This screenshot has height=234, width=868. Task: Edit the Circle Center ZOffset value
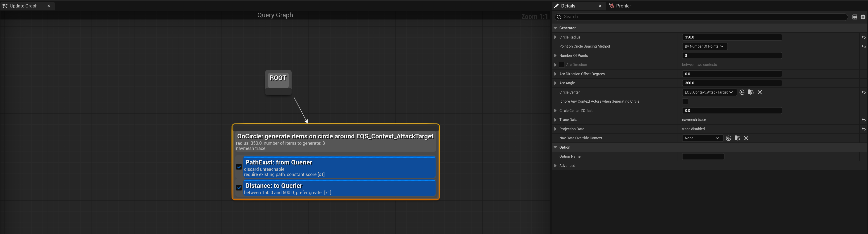pyautogui.click(x=732, y=111)
